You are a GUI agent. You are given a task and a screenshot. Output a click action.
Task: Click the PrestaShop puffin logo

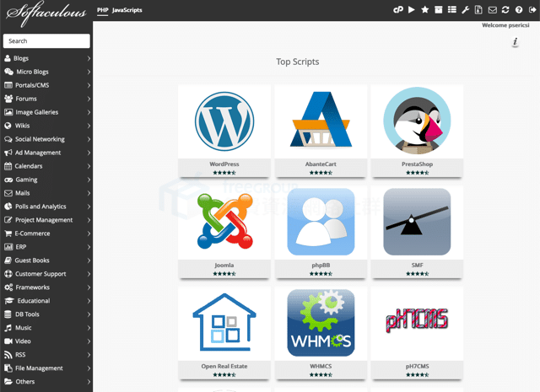tap(417, 121)
